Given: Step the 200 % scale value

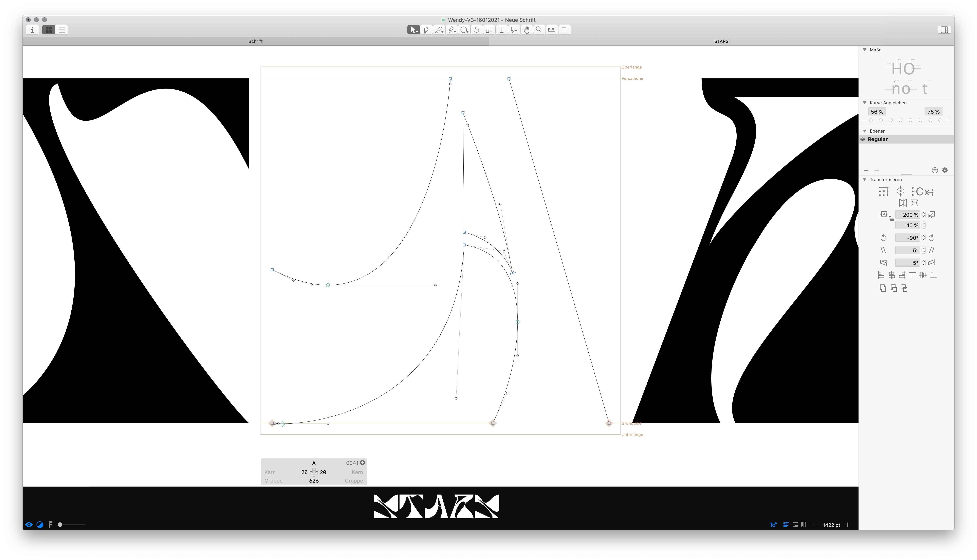Looking at the screenshot, I should (924, 215).
